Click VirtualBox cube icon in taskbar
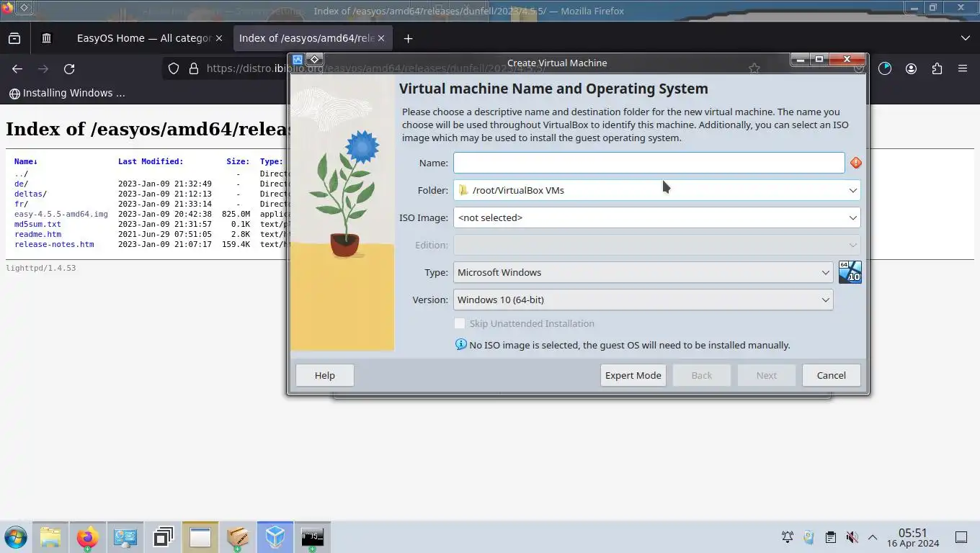Image resolution: width=980 pixels, height=553 pixels. 275,537
